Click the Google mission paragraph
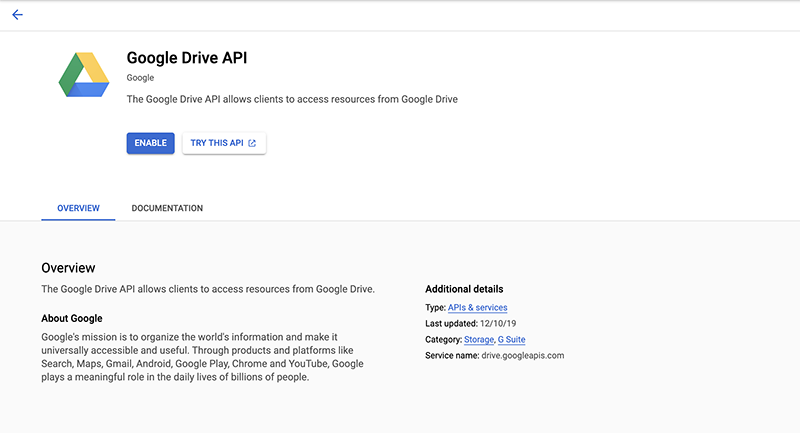 click(203, 357)
